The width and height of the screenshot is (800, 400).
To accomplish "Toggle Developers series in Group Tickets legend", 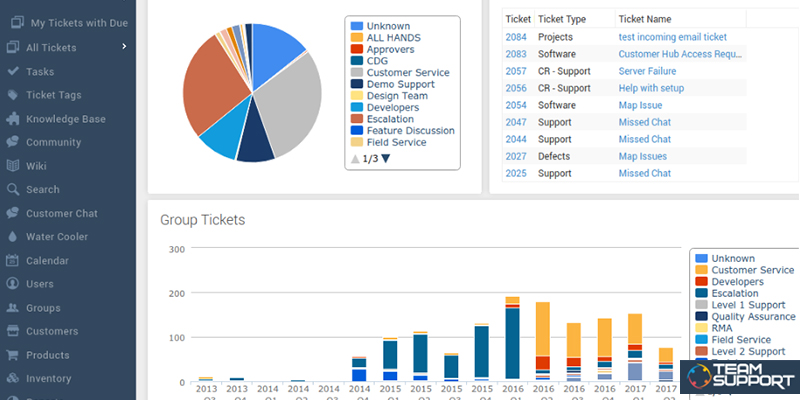I will [739, 282].
